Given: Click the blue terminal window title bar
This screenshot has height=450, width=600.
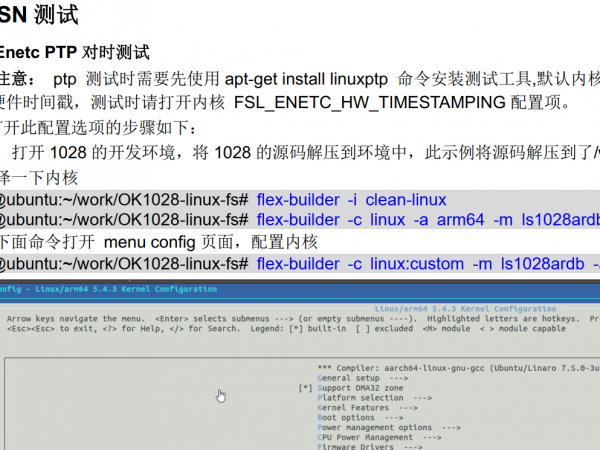Looking at the screenshot, I should 300,289.
